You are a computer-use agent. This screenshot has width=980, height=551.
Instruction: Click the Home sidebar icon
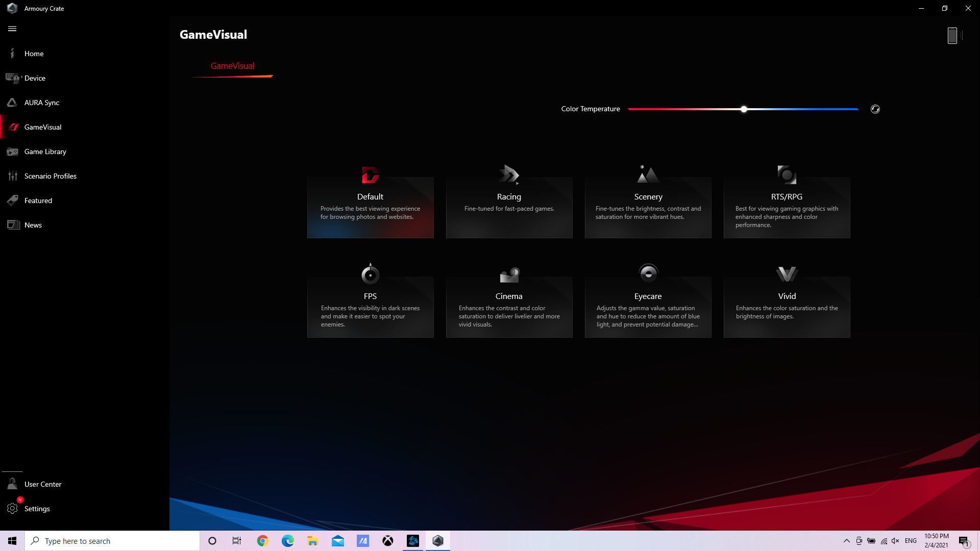tap(12, 53)
